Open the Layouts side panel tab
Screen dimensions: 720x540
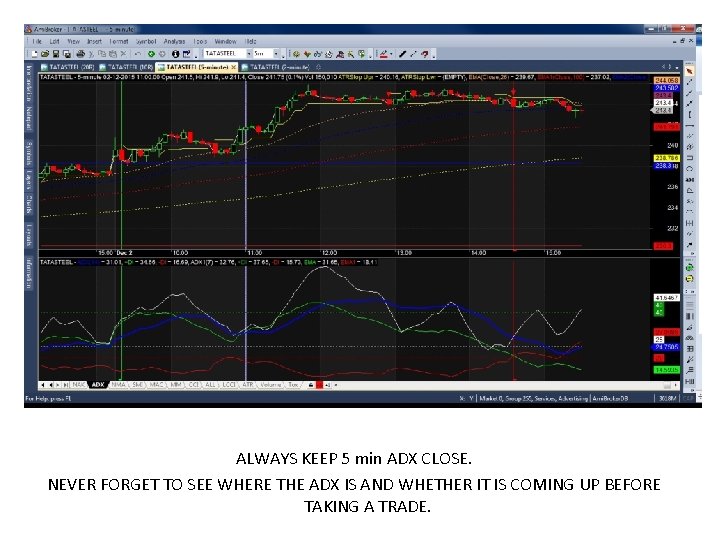click(29, 235)
